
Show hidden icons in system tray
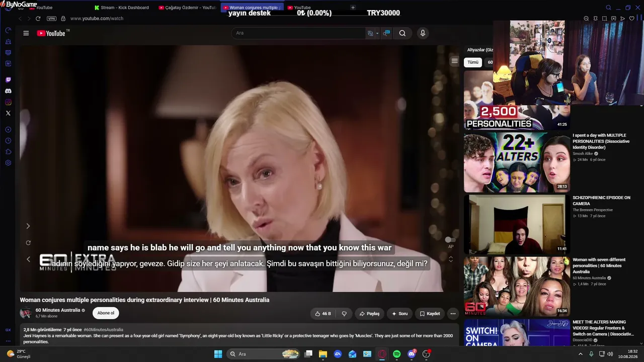tap(580, 354)
